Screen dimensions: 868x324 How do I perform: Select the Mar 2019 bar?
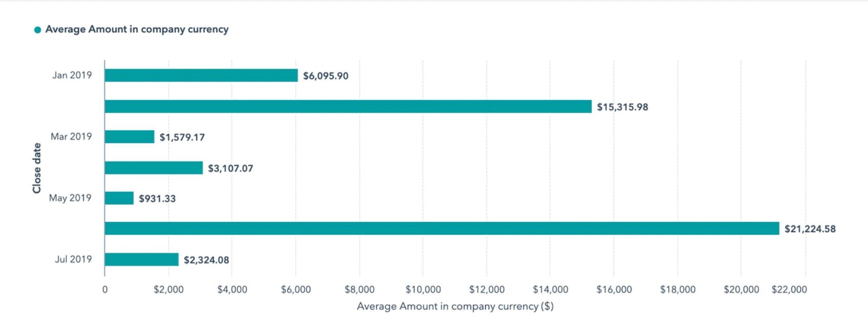pyautogui.click(x=129, y=137)
